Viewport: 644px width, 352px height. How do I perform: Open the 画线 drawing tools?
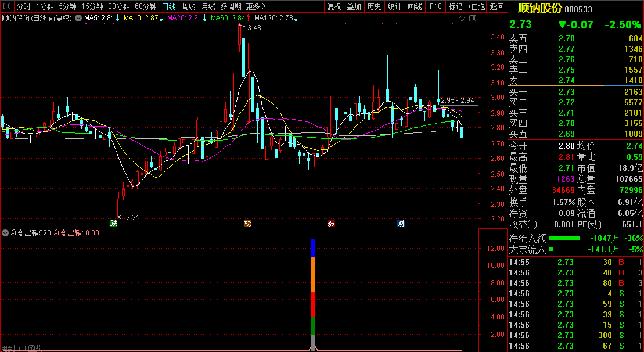(415, 6)
